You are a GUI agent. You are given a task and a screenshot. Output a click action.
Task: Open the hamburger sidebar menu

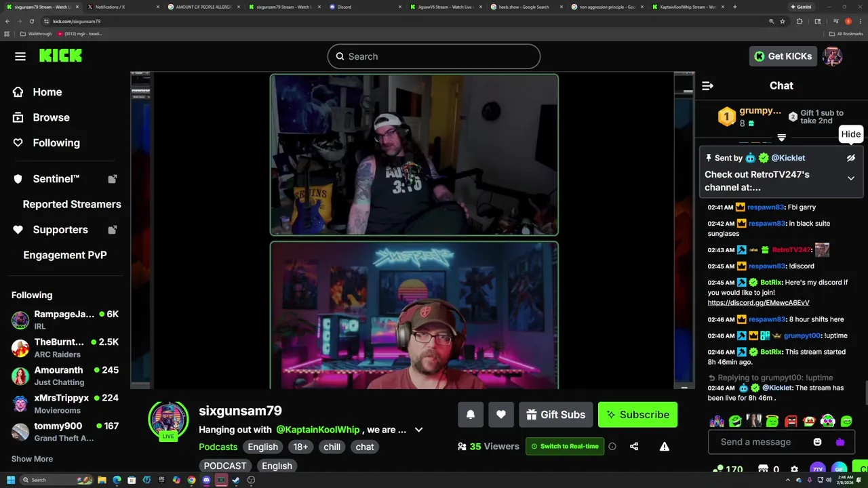[x=20, y=56]
